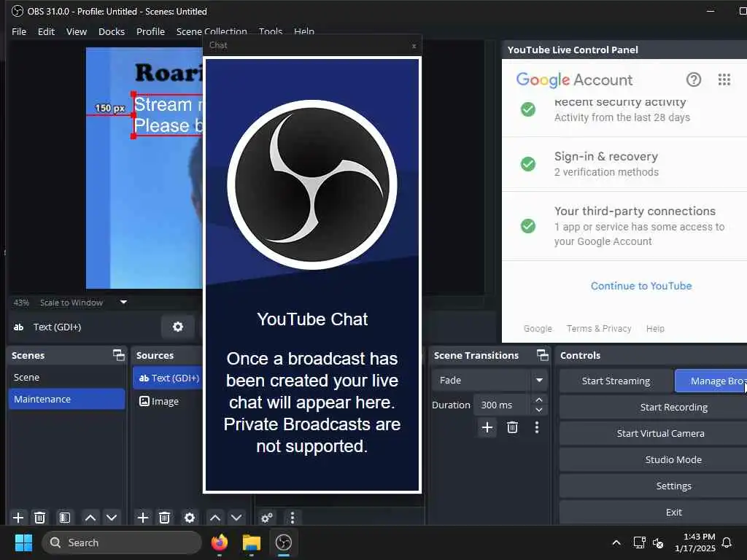The height and width of the screenshot is (560, 747).
Task: Open advanced audio properties gears icon
Action: click(x=267, y=518)
